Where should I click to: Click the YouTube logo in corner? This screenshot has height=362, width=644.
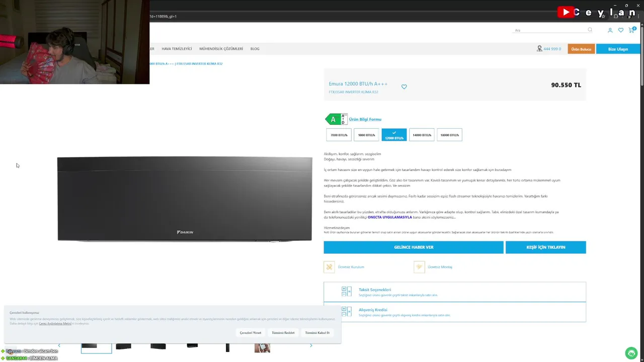point(566,13)
